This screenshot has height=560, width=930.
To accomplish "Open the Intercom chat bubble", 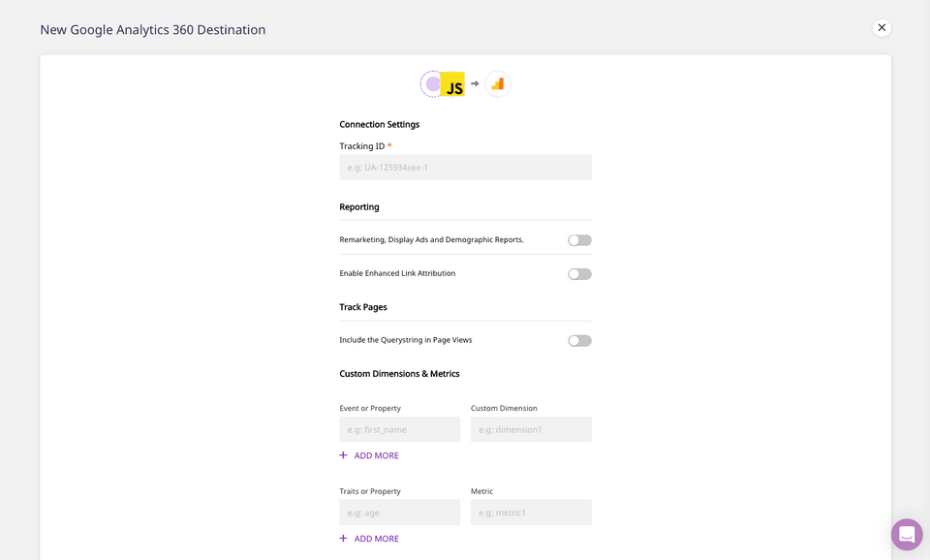I will [x=907, y=534].
